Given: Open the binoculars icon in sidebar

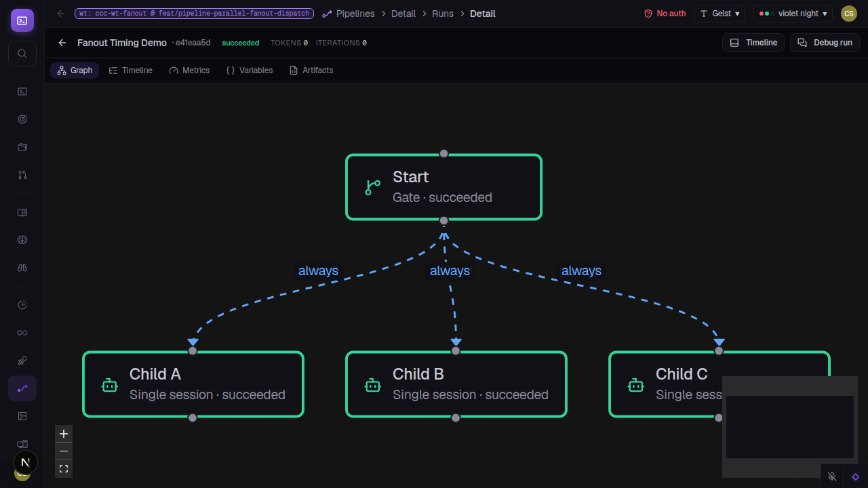Looking at the screenshot, I should pyautogui.click(x=22, y=268).
